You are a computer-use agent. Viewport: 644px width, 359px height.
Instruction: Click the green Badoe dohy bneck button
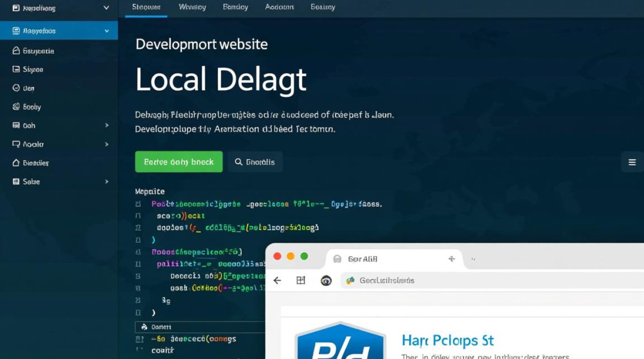tap(179, 162)
